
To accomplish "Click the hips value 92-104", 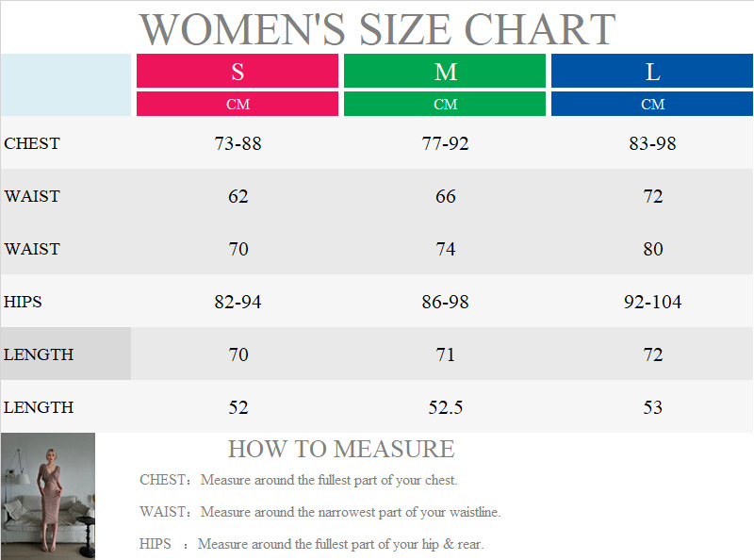I will click(x=652, y=303).
